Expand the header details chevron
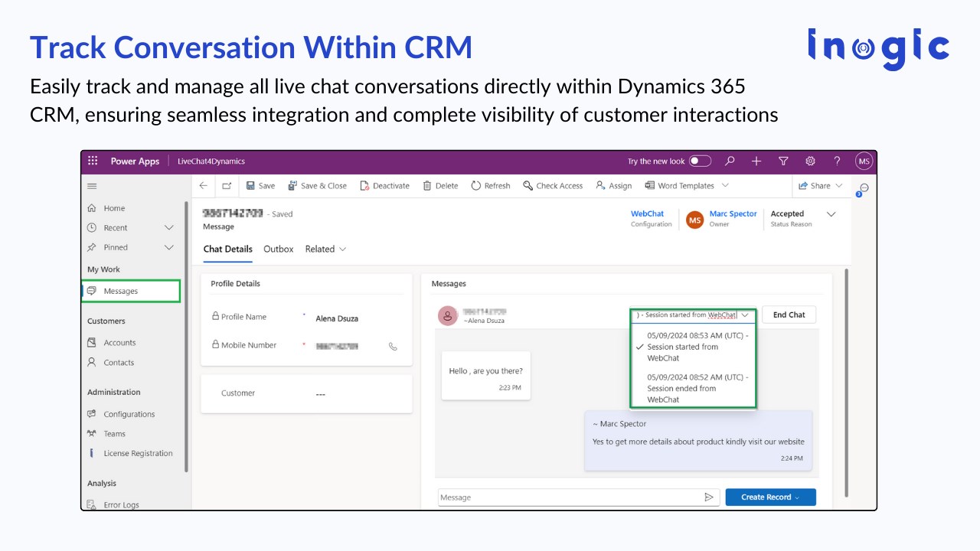 pyautogui.click(x=831, y=214)
